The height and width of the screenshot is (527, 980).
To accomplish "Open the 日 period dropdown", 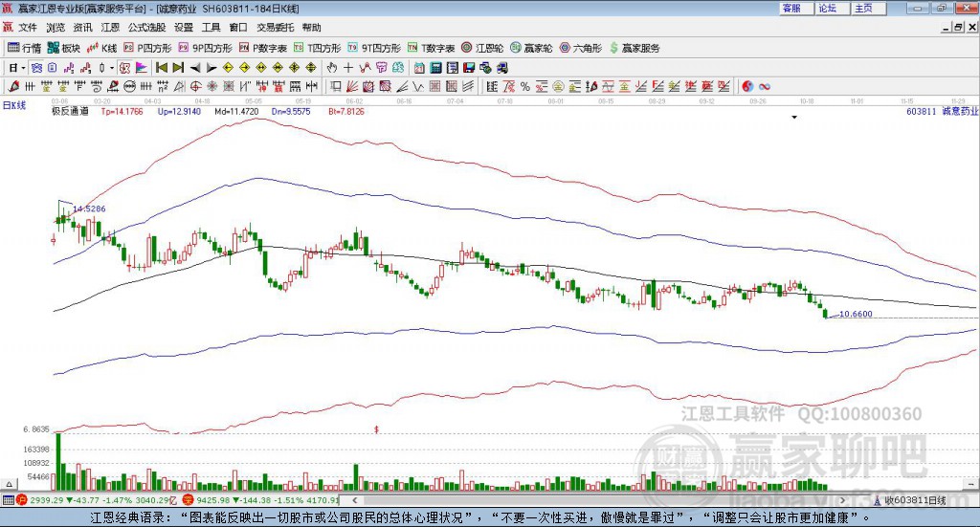I will point(16,68).
